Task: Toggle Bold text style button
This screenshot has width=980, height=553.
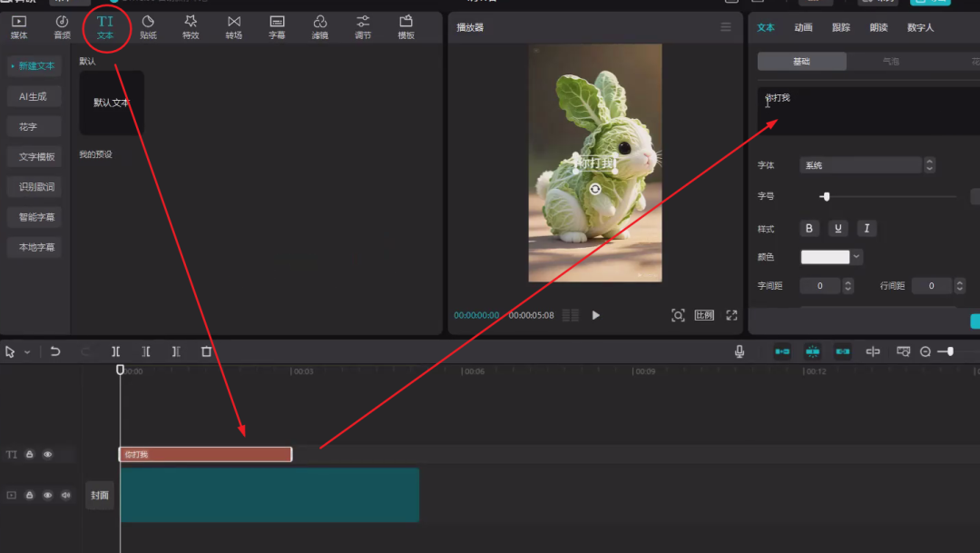Action: 809,228
